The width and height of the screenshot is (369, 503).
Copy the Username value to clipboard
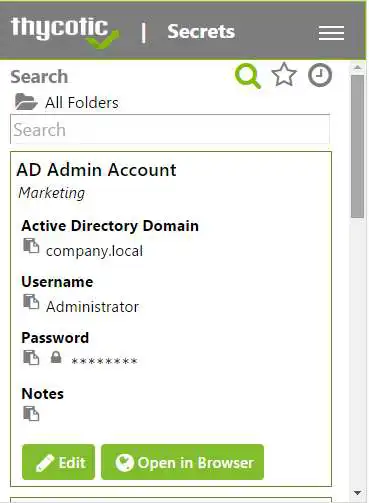click(x=31, y=302)
